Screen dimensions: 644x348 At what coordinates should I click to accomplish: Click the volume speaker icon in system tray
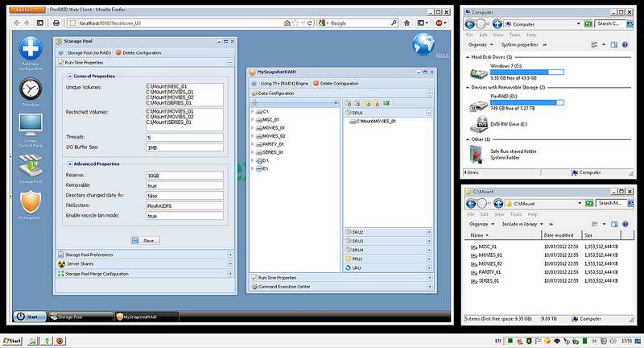click(x=613, y=341)
